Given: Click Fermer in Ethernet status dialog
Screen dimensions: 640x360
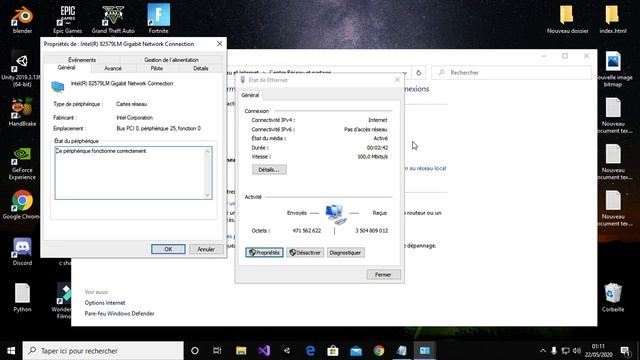Looking at the screenshot, I should click(x=383, y=275).
